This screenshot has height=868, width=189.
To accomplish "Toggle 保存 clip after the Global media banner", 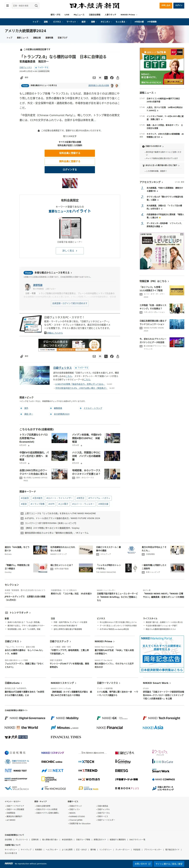I will click(x=24, y=356).
